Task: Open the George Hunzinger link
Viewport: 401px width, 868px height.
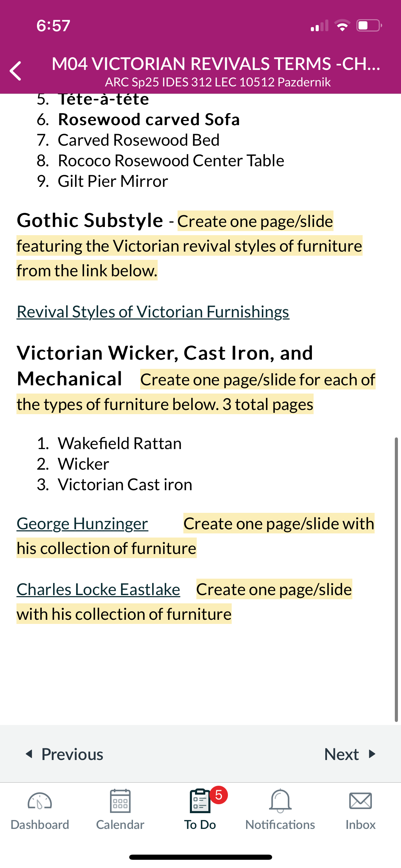Action: pos(82,523)
